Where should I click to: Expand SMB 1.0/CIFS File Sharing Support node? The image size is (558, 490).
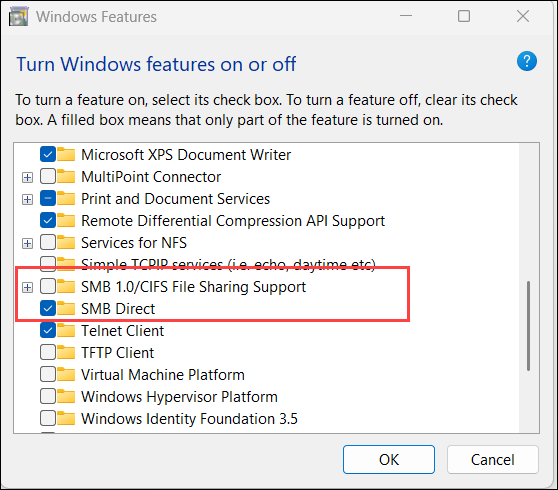coord(27,287)
